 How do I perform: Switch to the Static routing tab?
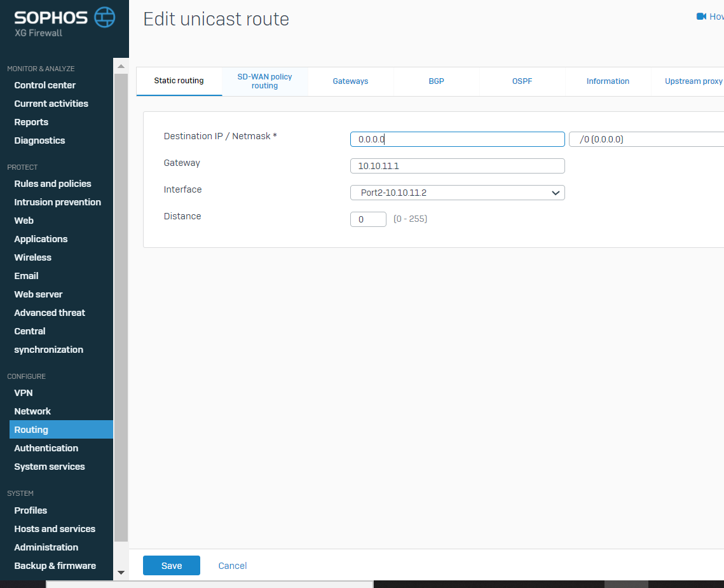pos(179,81)
